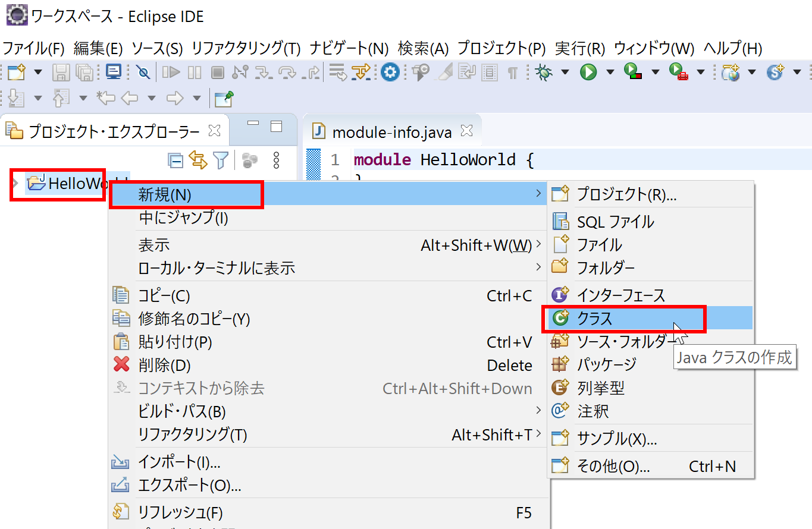This screenshot has height=529, width=812.
Task: Open a terminal via the monitor icon
Action: point(113,72)
